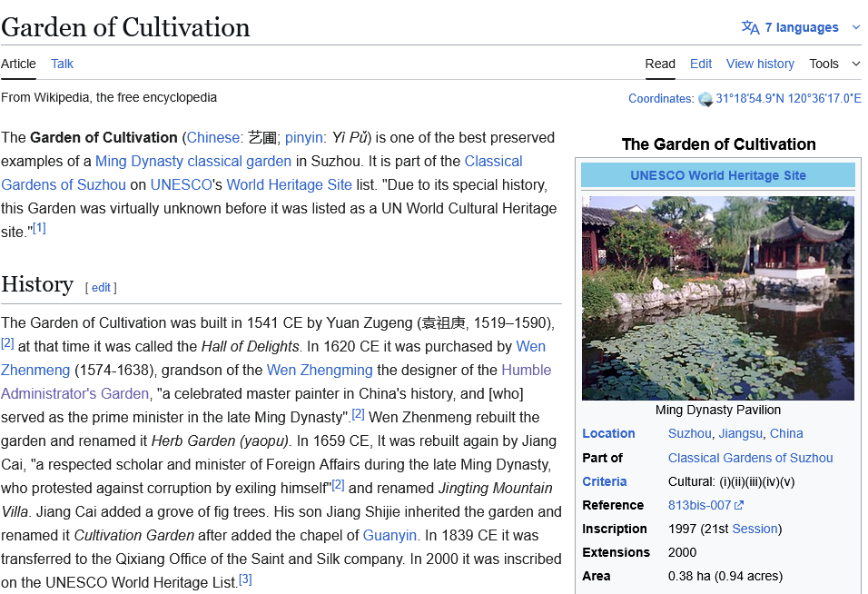The height and width of the screenshot is (594, 868).
Task: Click the globe icon beside coordinates
Action: pyautogui.click(x=705, y=99)
